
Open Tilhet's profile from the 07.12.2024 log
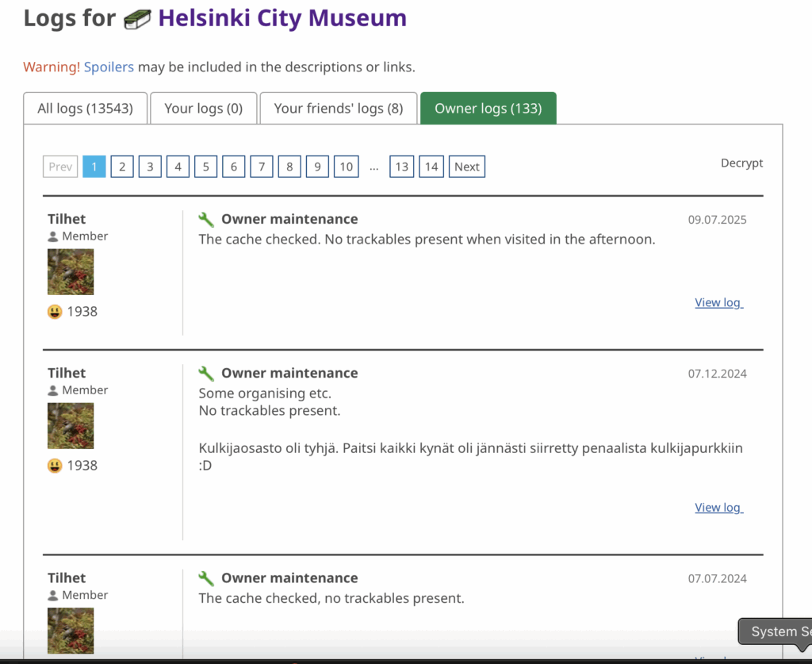(x=67, y=373)
